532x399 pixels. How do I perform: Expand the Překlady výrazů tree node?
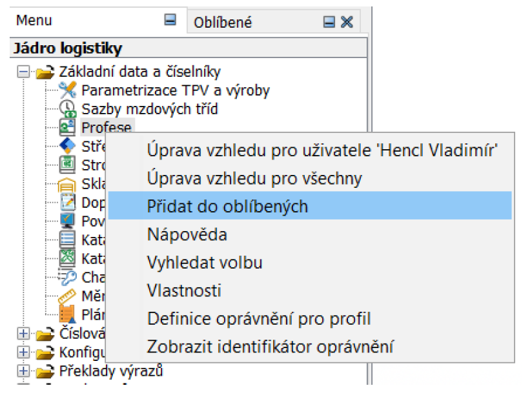click(x=23, y=371)
